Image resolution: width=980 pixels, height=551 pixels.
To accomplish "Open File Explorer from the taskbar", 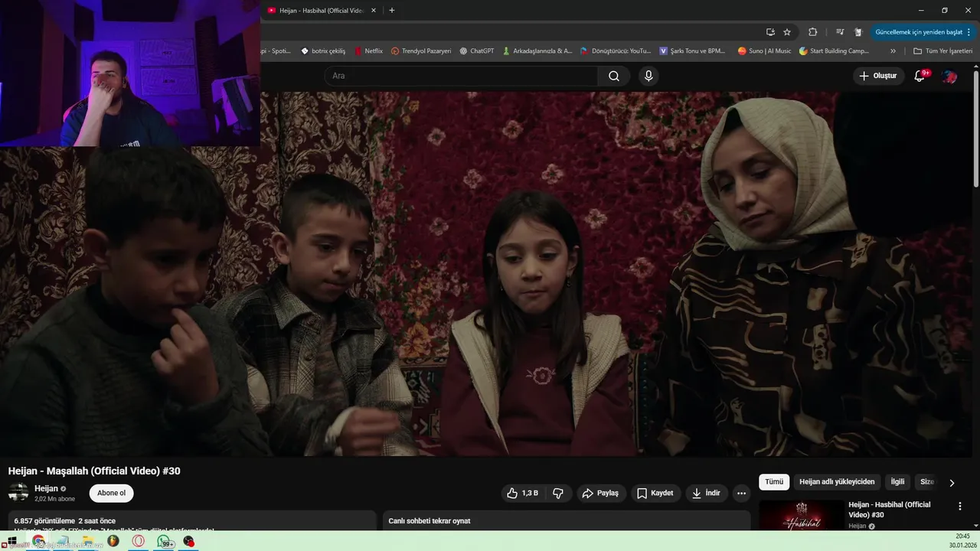I will [87, 541].
